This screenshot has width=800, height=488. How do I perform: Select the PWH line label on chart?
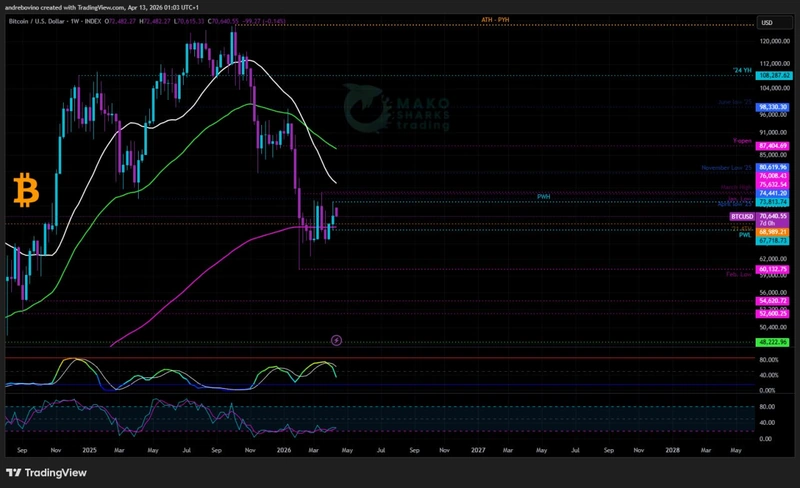coord(544,197)
